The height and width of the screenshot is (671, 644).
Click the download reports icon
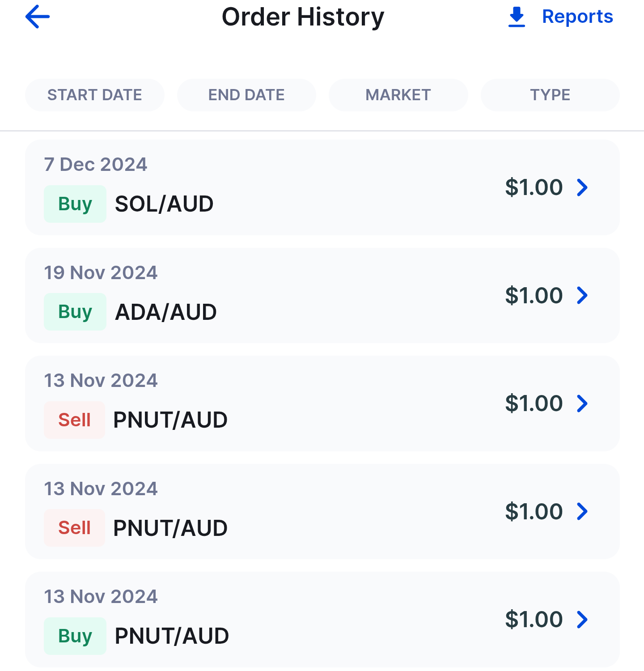click(517, 17)
